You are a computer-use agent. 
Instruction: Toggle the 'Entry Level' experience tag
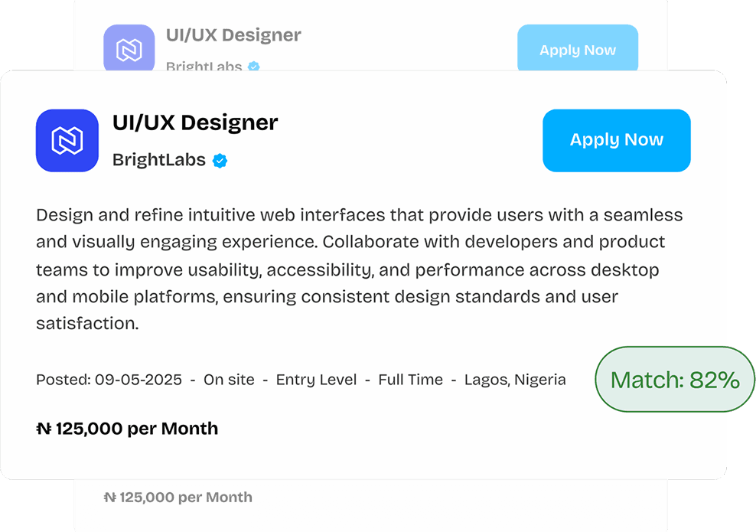pos(316,380)
